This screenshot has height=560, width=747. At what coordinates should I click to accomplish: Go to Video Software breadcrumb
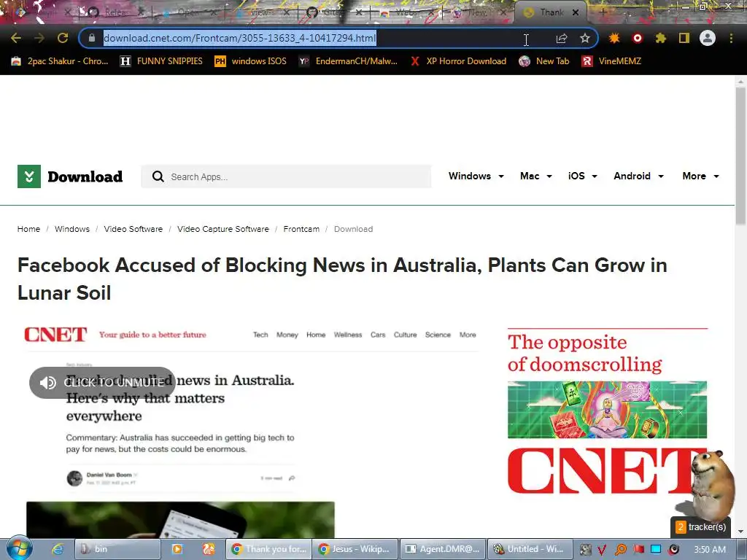coord(133,229)
